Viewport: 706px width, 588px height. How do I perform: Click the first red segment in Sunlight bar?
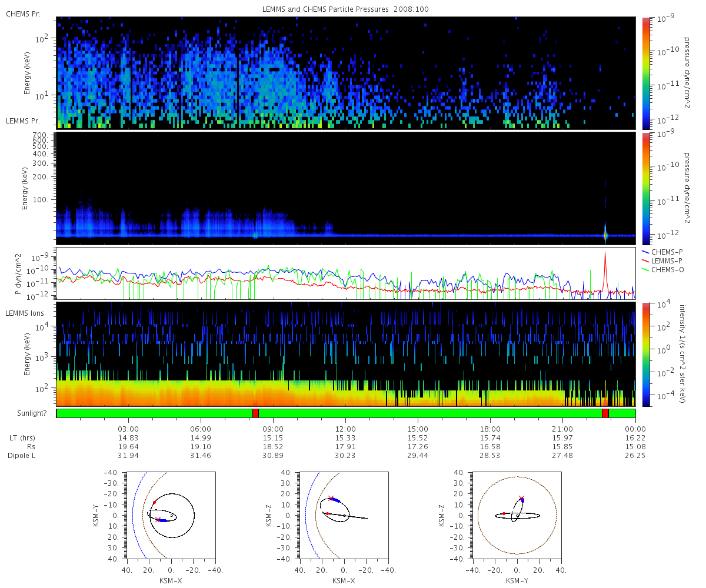(255, 413)
